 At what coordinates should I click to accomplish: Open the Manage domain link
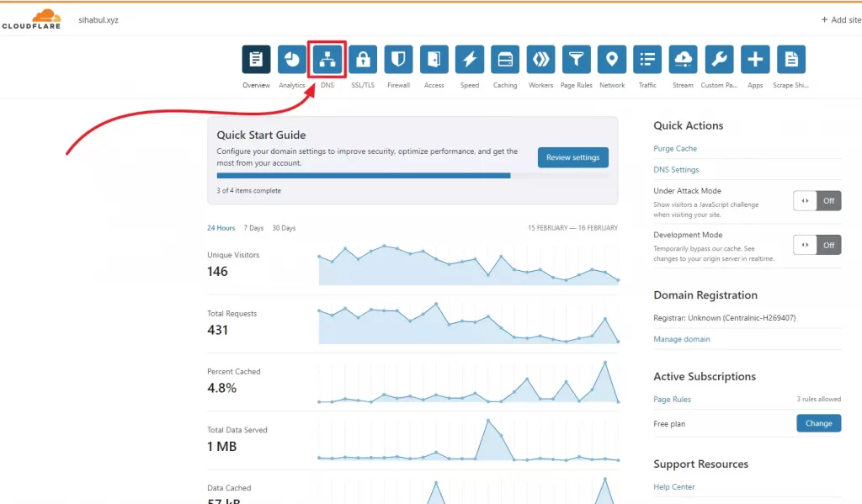(x=682, y=339)
